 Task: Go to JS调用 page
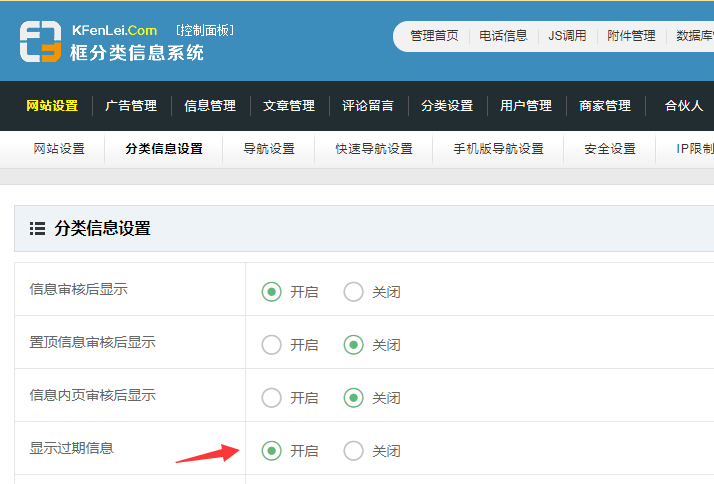567,36
